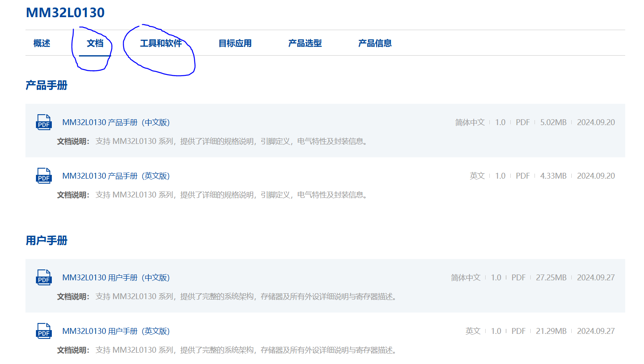Click the 21.29MB file size label
The height and width of the screenshot is (364, 644).
coord(551,331)
